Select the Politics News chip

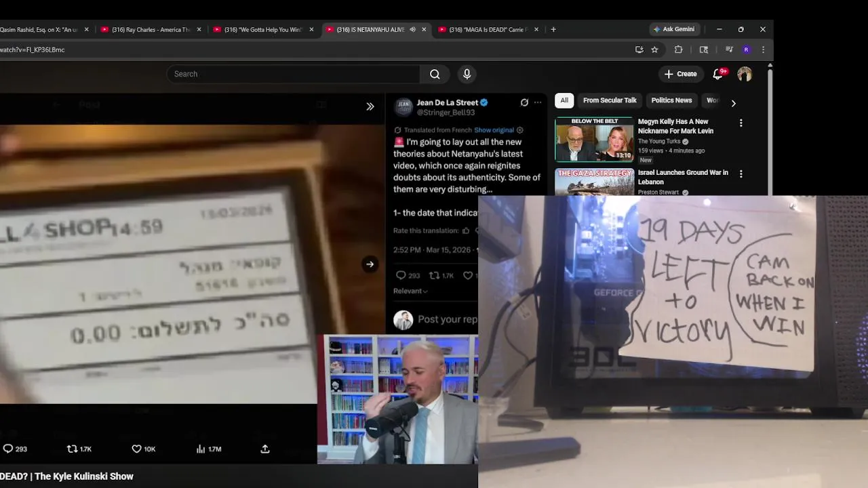pos(671,100)
